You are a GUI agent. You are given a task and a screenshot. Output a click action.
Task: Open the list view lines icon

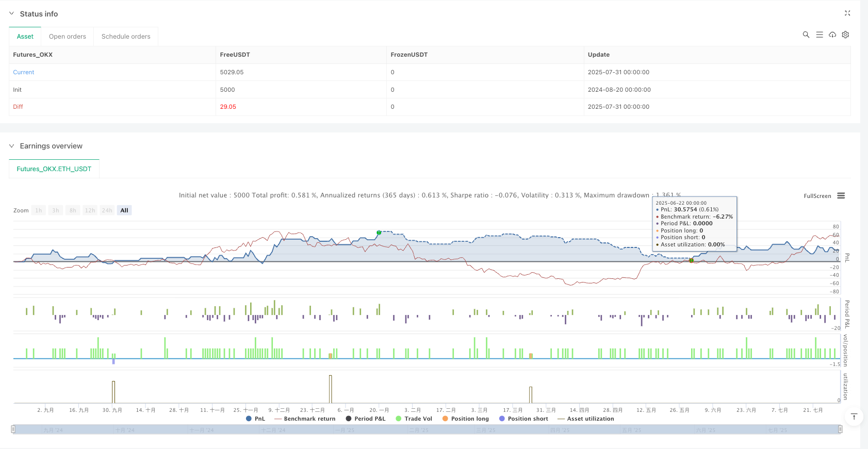coord(819,35)
